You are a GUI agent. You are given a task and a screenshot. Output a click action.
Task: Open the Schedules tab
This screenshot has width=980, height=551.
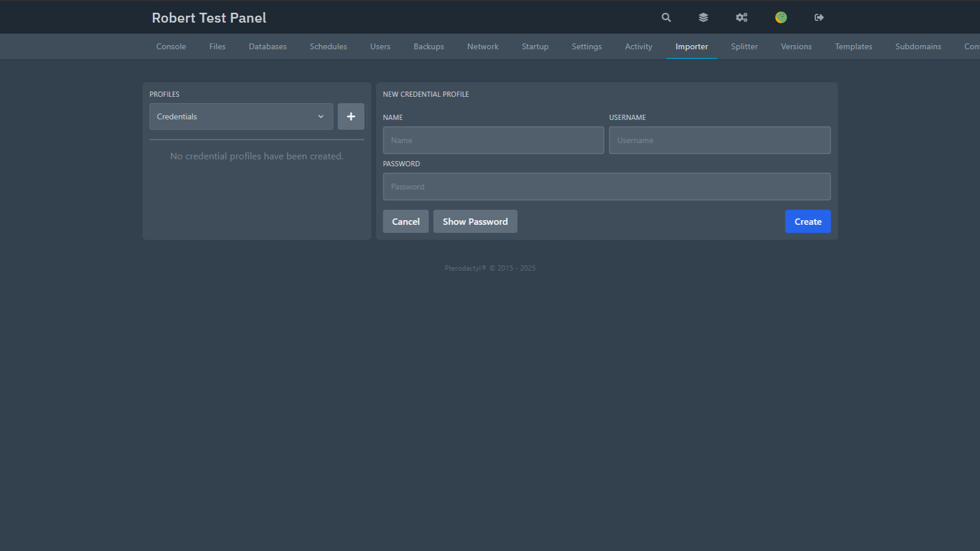328,46
